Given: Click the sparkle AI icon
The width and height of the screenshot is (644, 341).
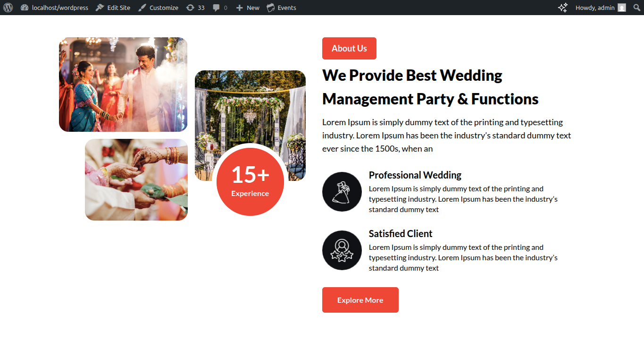Looking at the screenshot, I should pyautogui.click(x=563, y=8).
